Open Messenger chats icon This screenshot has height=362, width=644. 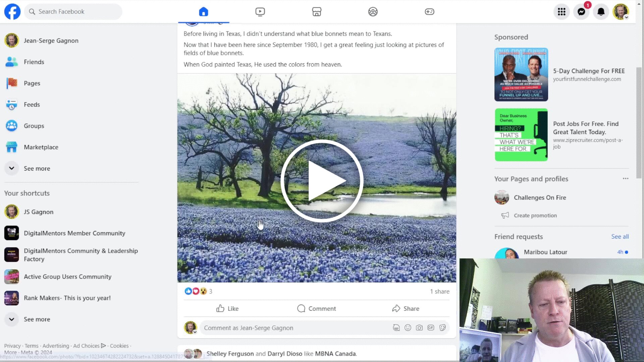pos(581,12)
